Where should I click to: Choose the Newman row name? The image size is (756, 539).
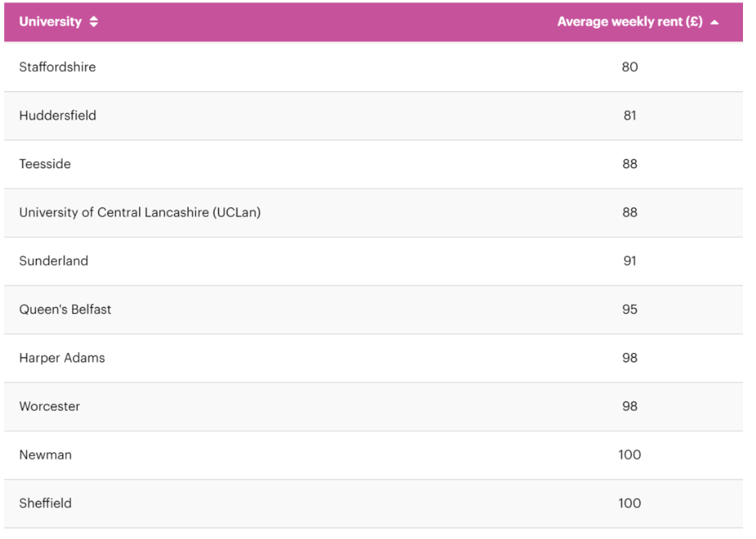[x=46, y=454]
